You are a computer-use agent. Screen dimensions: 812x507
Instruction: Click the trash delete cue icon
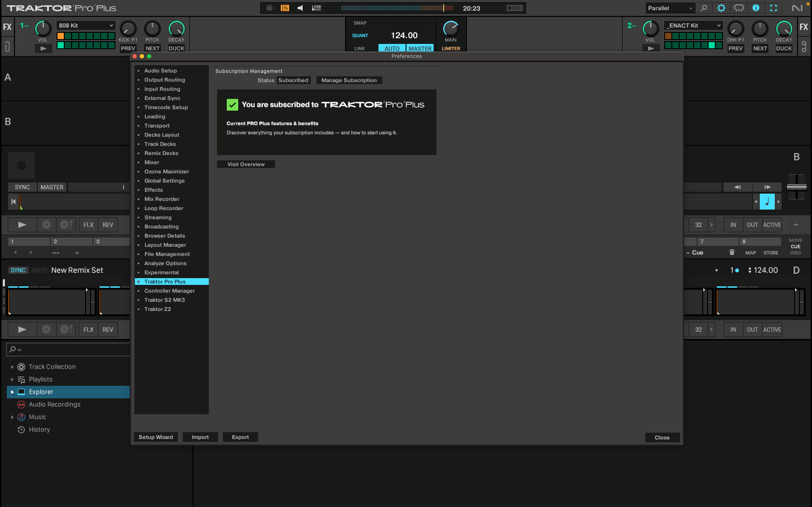coord(732,253)
